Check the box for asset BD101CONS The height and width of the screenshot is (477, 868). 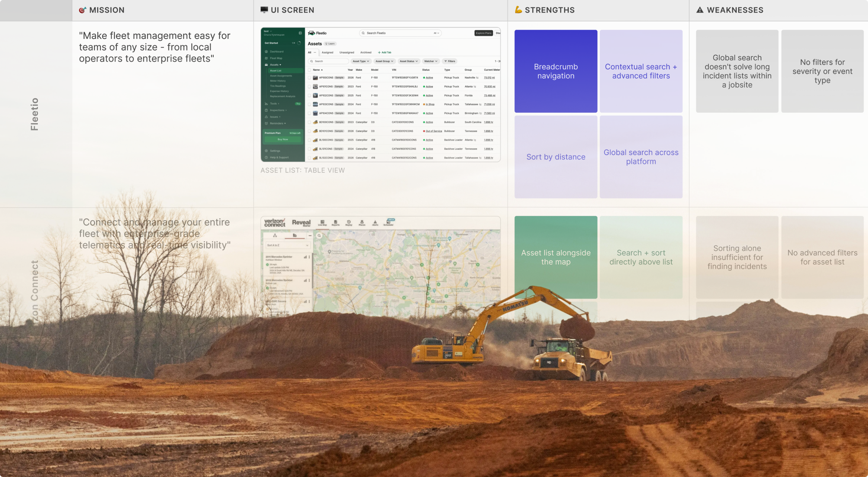click(309, 131)
